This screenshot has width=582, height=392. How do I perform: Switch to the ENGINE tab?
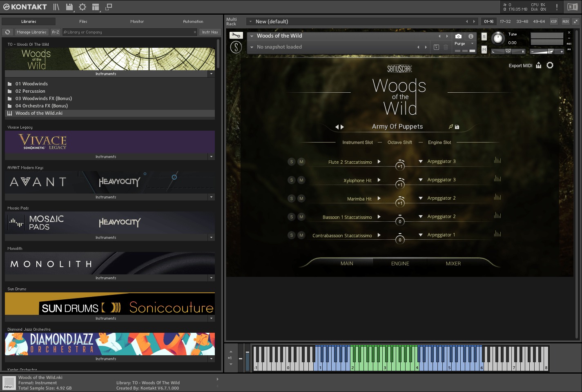click(400, 264)
